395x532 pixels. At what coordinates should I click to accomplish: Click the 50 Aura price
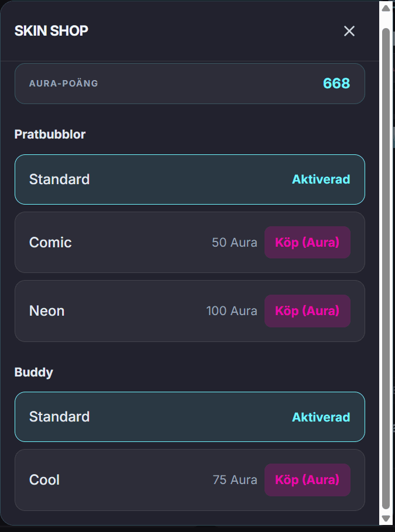(234, 243)
